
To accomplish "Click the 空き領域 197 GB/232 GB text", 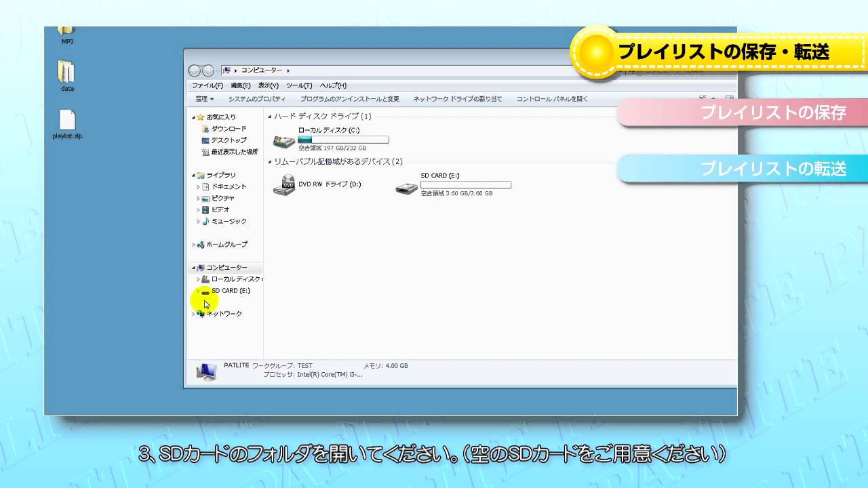I will coord(332,148).
